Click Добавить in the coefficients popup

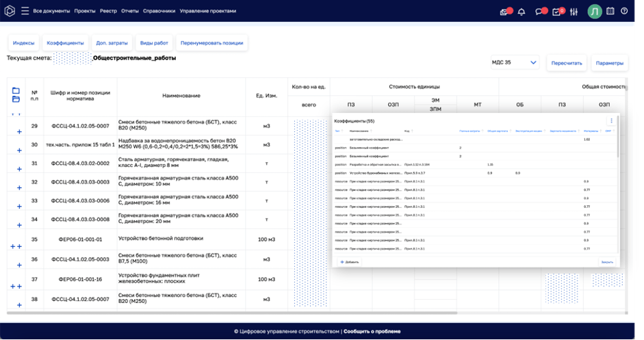(x=349, y=262)
